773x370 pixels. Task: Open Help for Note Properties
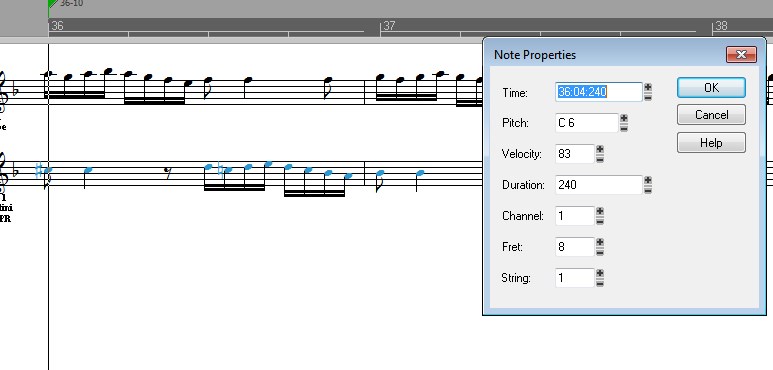711,143
